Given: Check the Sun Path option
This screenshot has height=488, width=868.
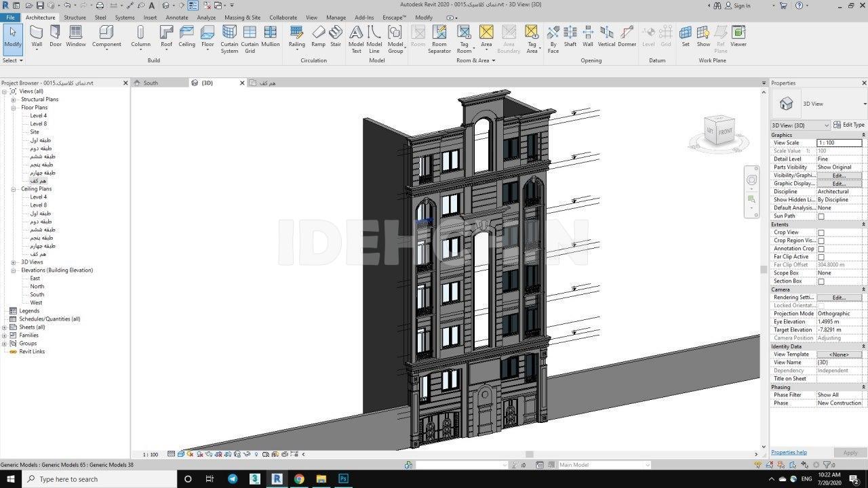Looking at the screenshot, I should (x=821, y=216).
